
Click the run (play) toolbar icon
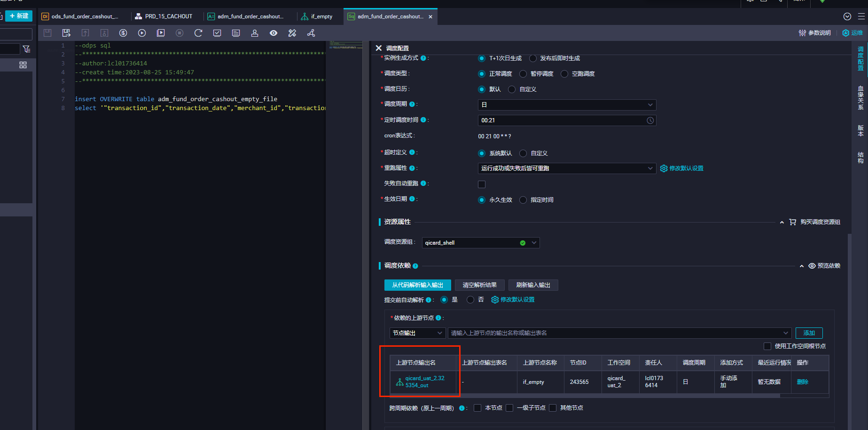click(142, 33)
